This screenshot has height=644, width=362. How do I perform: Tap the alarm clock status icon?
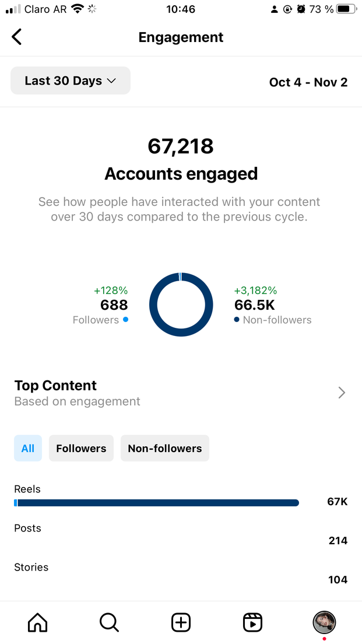point(301,9)
